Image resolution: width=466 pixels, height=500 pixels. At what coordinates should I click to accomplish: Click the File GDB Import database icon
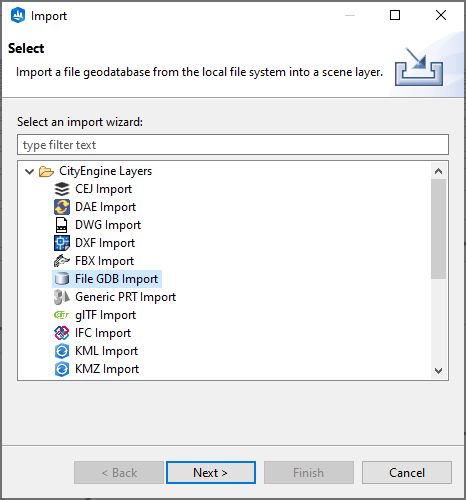pyautogui.click(x=62, y=279)
